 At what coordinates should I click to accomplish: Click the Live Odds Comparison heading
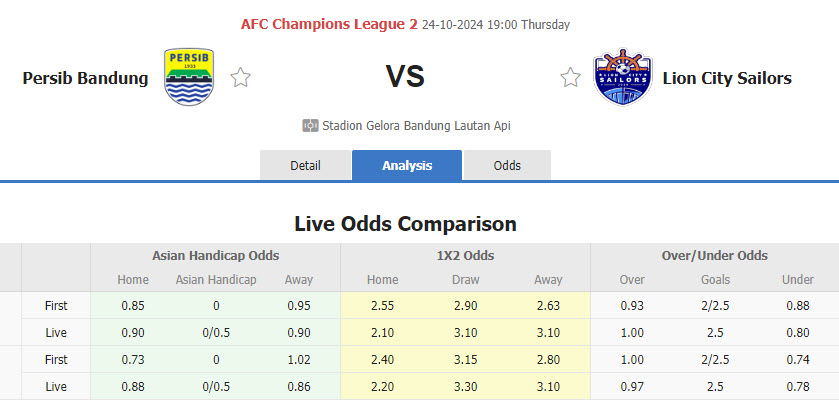pyautogui.click(x=405, y=223)
